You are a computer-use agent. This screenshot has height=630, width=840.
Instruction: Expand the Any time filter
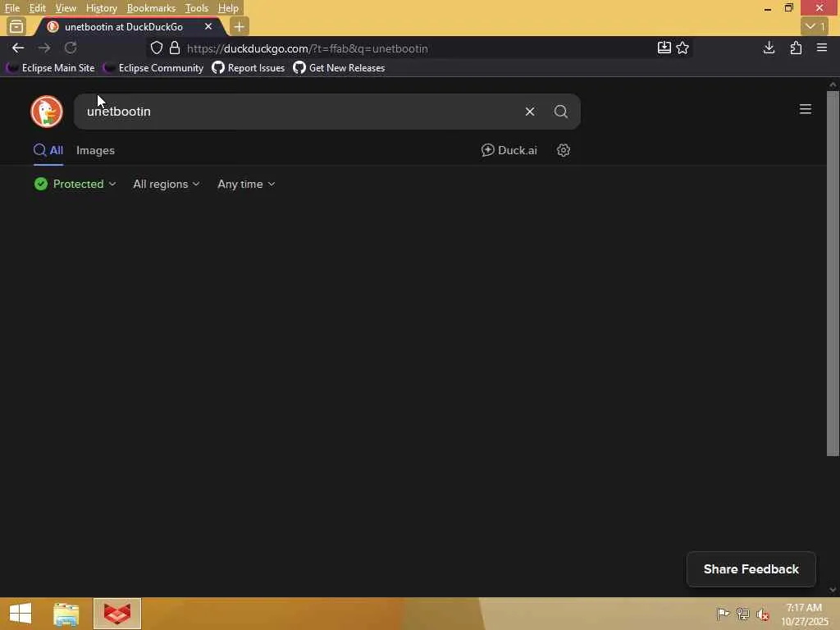246,185
